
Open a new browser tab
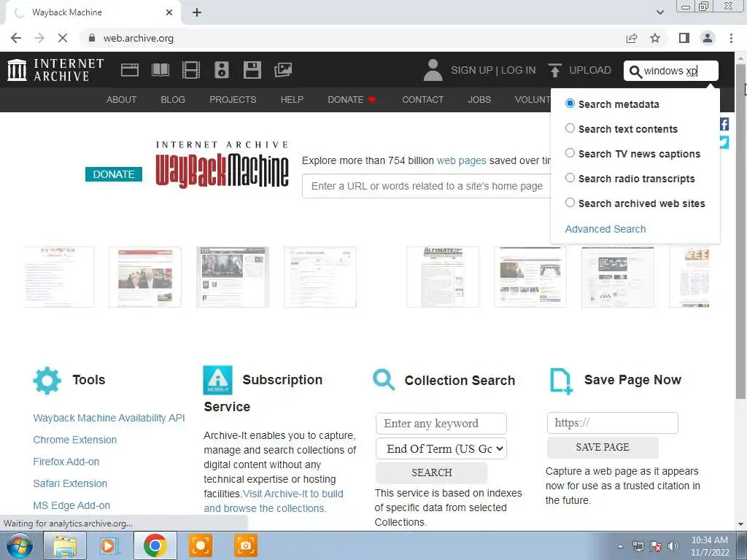(x=197, y=12)
